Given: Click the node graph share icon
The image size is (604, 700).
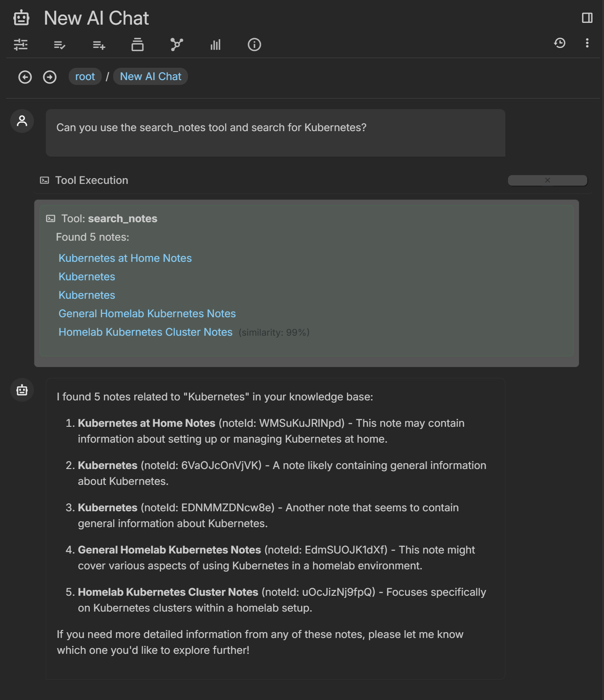Looking at the screenshot, I should pyautogui.click(x=176, y=44).
